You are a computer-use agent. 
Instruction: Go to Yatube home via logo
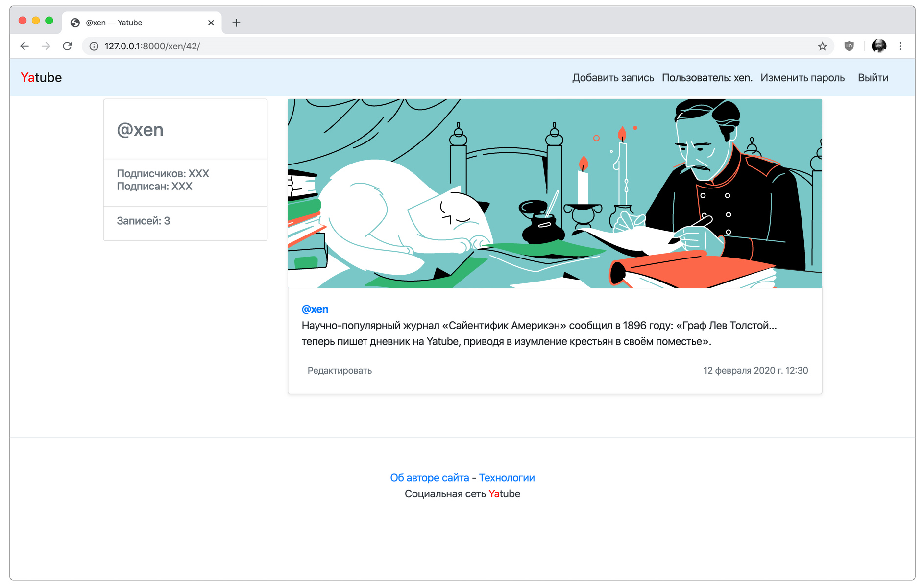41,78
